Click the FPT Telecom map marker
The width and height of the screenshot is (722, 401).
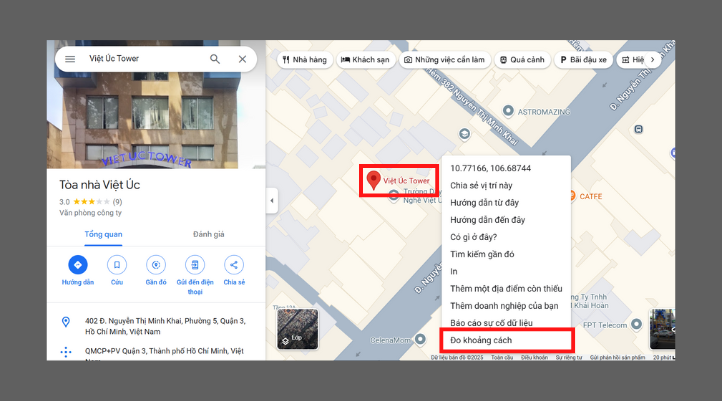(x=636, y=325)
